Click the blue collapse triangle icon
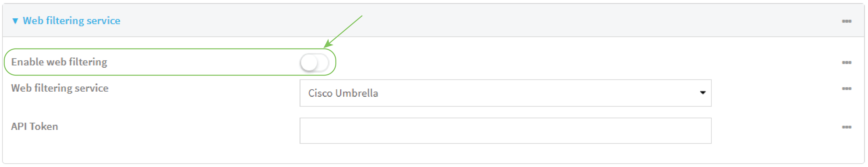 (x=15, y=21)
